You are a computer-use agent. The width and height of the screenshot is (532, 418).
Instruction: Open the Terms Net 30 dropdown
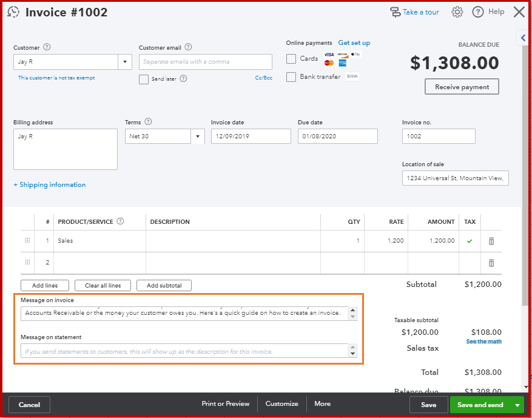198,137
